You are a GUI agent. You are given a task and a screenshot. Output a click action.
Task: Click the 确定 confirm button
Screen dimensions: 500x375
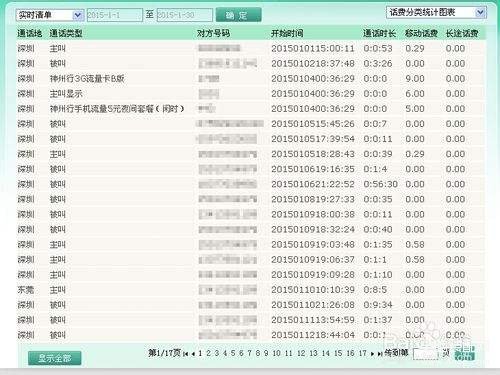pyautogui.click(x=239, y=15)
